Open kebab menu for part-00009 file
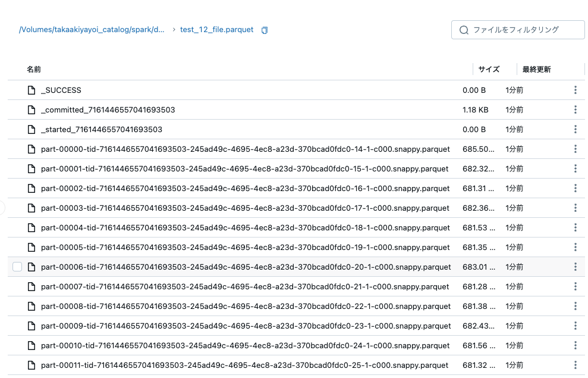Screen dimensions: 588x378 click(576, 326)
